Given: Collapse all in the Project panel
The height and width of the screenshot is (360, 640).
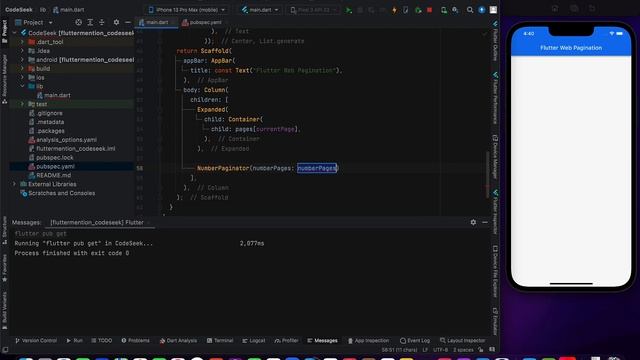Looking at the screenshot, I should pyautogui.click(x=102, y=22).
